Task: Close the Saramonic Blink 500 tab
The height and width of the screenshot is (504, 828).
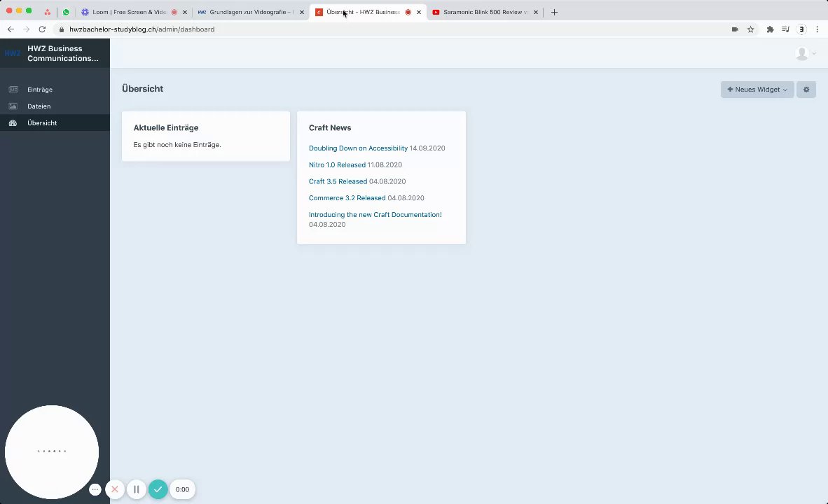Action: (x=535, y=12)
